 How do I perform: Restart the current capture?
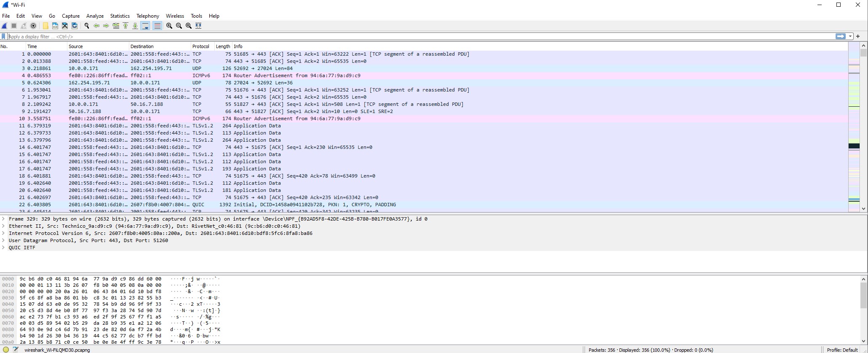point(24,26)
